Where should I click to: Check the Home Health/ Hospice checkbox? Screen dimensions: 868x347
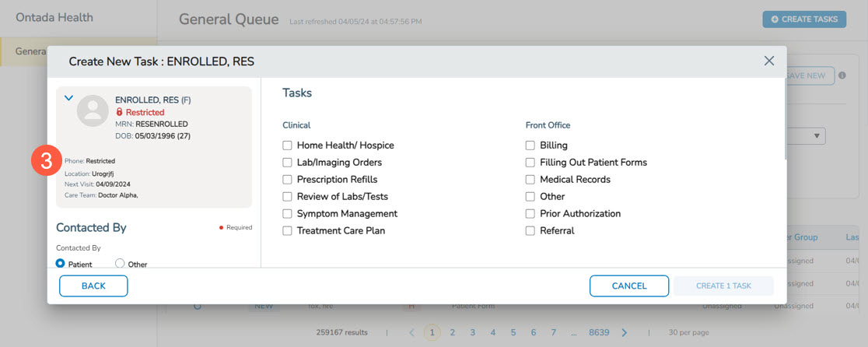point(288,145)
